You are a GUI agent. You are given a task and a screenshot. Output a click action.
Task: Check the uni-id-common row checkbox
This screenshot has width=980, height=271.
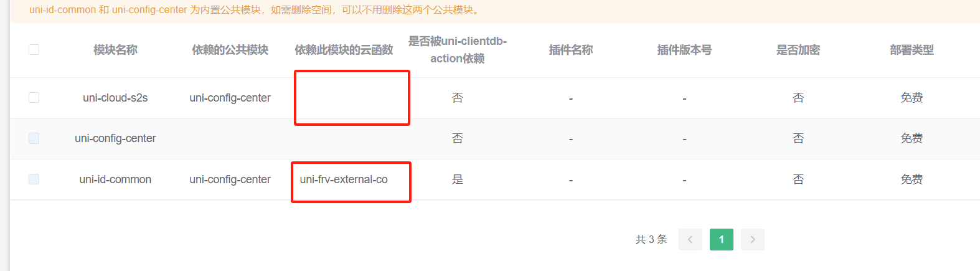pos(34,179)
